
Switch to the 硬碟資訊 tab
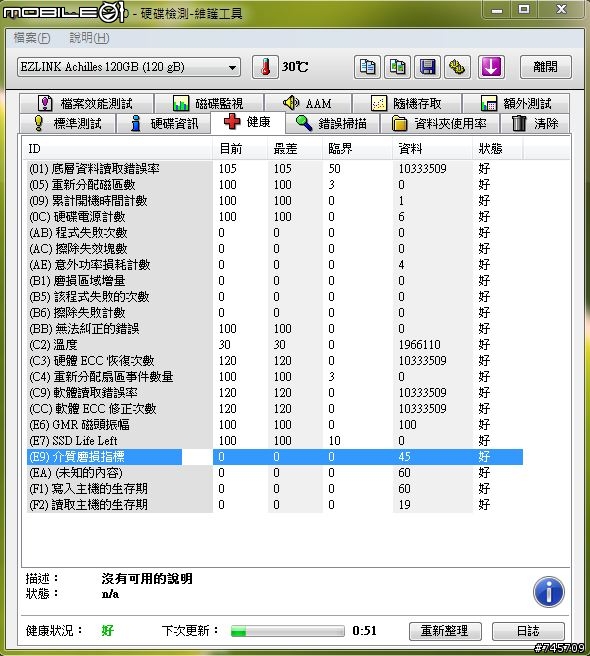[x=164, y=123]
